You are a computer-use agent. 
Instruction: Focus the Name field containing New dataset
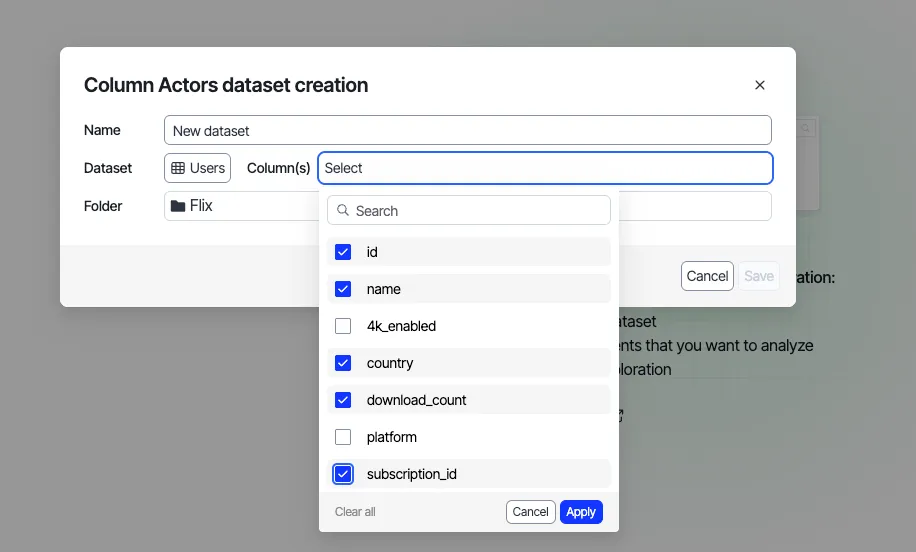(467, 130)
